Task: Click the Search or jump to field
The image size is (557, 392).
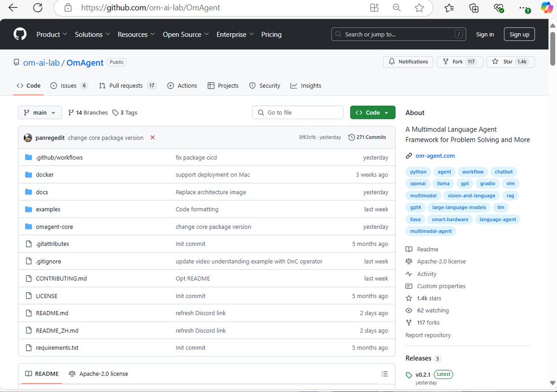Action: click(x=398, y=34)
